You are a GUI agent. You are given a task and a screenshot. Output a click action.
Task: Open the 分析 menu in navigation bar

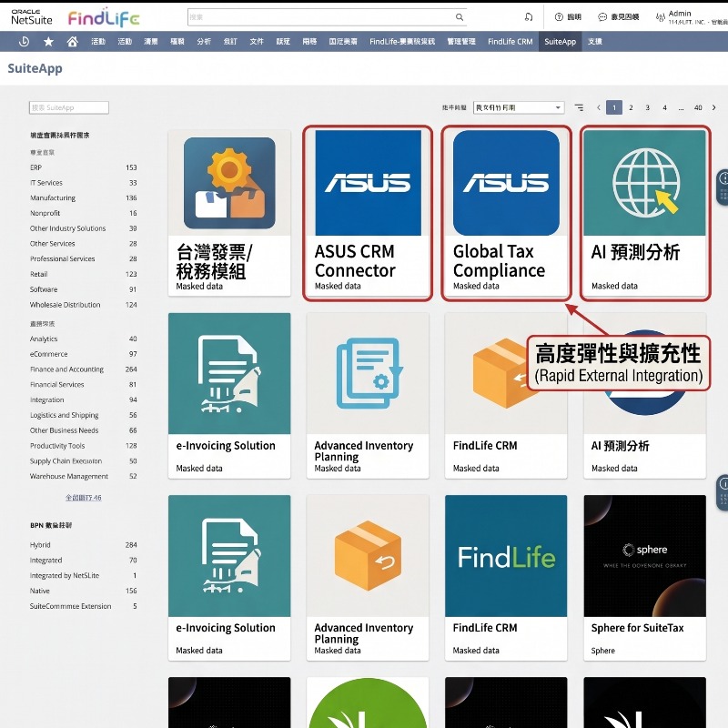(203, 42)
